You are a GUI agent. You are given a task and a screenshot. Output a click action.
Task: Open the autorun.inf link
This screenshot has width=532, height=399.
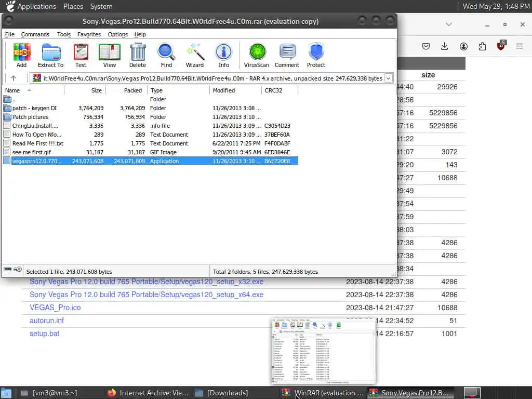coord(46,320)
